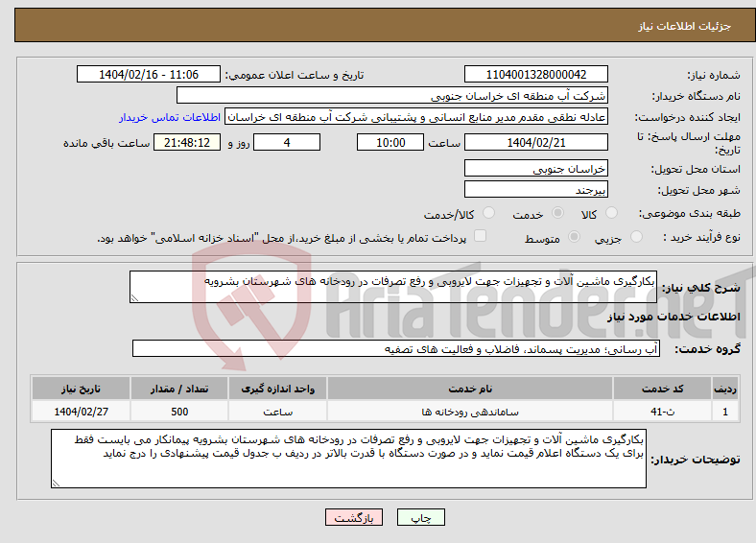
Task: Click the unit cell ساعت in the table
Action: 277,412
